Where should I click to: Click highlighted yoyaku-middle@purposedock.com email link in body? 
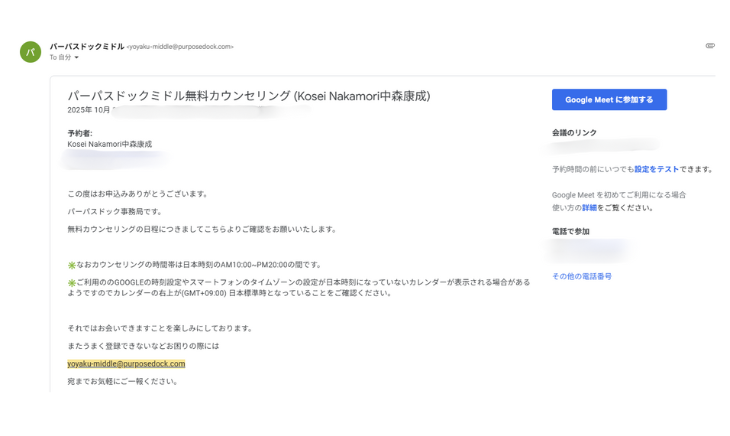coord(126,364)
